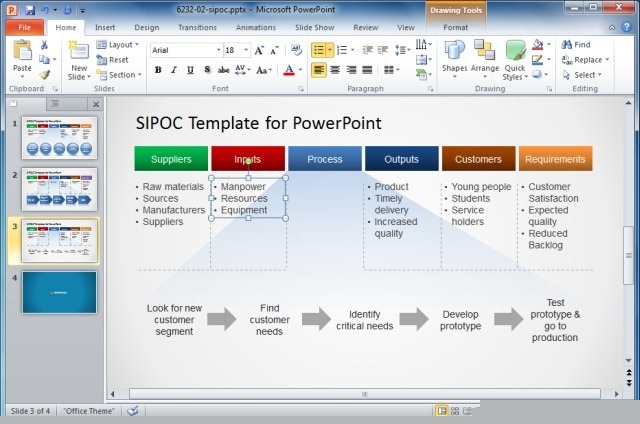Open Quick Styles gallery
Screen dimensions: 640x424
pyautogui.click(x=514, y=60)
